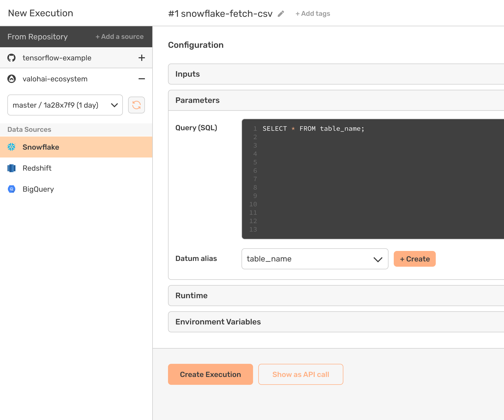Click the Show as API call button
The height and width of the screenshot is (420, 504).
tap(301, 374)
